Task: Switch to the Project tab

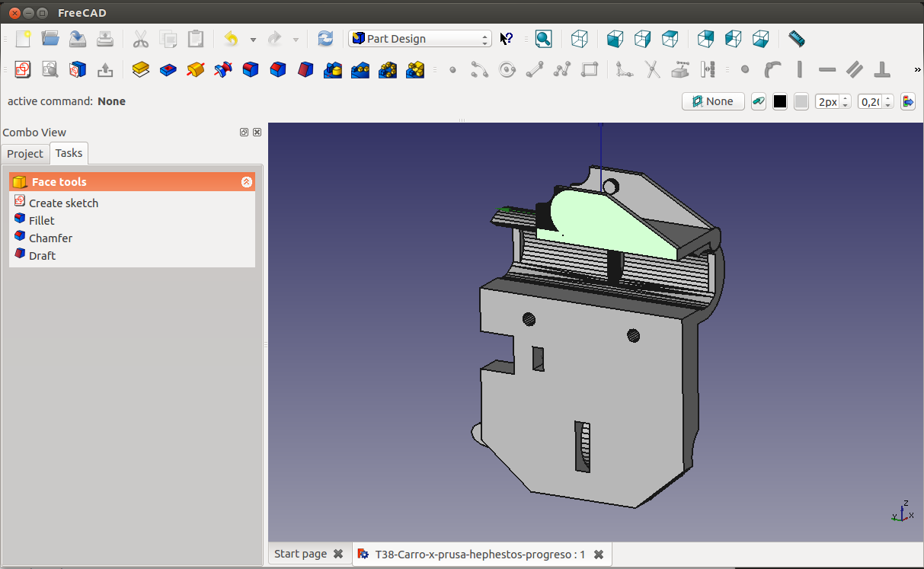Action: point(25,154)
